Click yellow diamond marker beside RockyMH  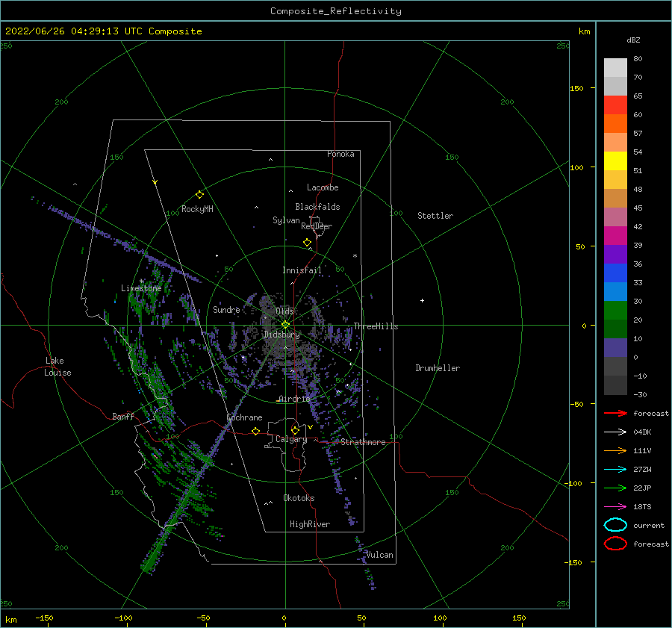[x=199, y=195]
